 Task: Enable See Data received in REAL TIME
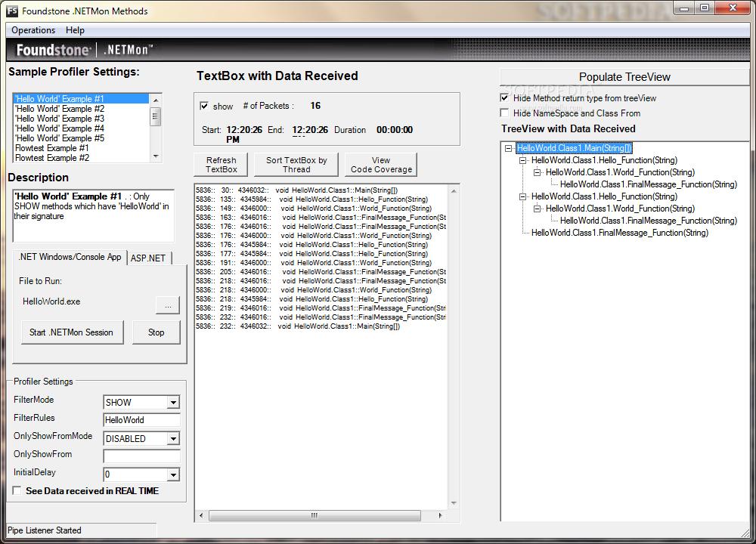(x=17, y=490)
